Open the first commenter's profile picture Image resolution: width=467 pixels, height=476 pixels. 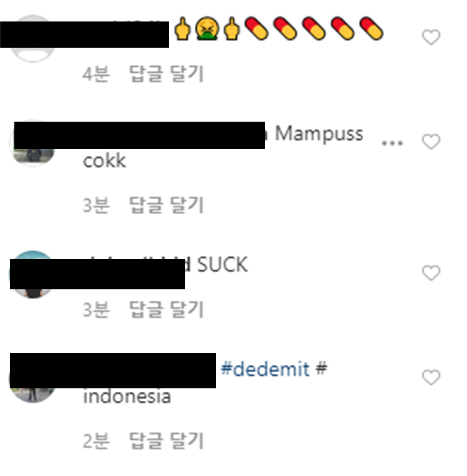pyautogui.click(x=33, y=39)
